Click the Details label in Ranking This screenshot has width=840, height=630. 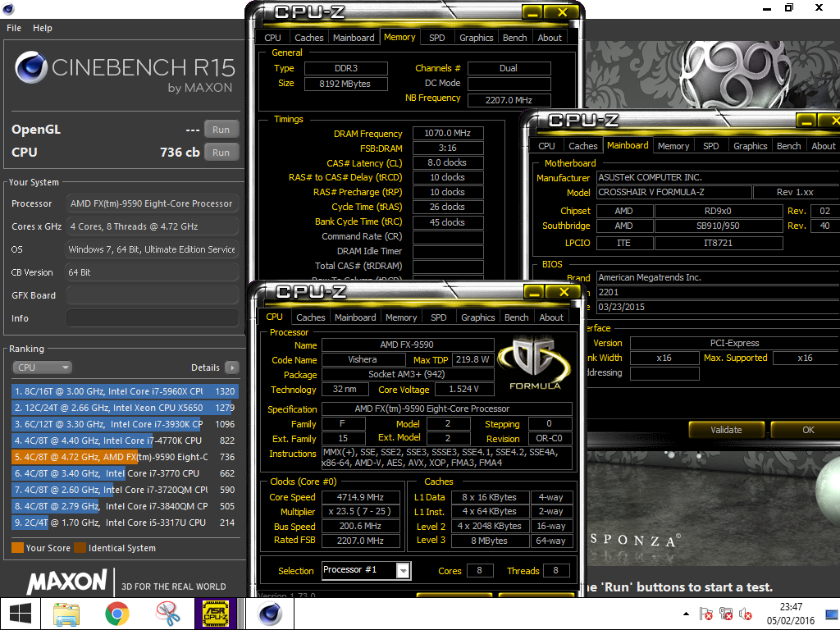tap(205, 367)
